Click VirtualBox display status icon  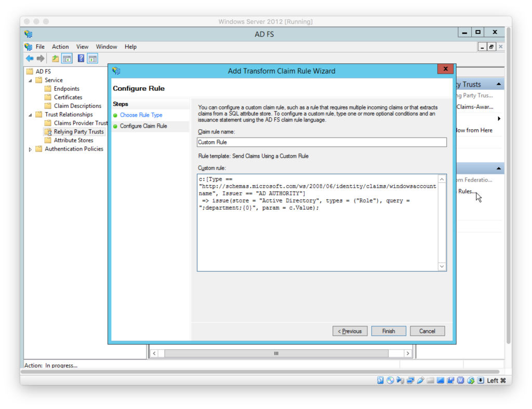[441, 380]
